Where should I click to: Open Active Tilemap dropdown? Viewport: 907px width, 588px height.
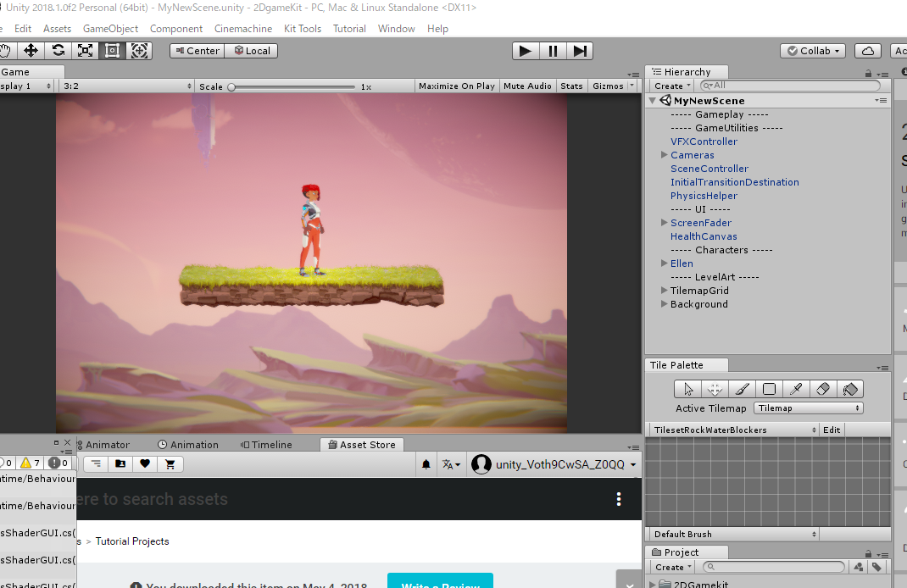(808, 408)
